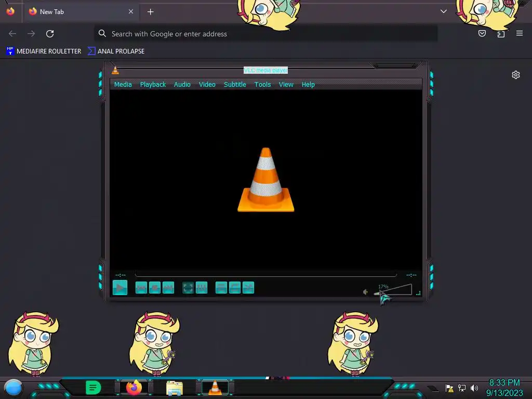Open File Explorer from the taskbar
Viewport: 532px width, 399px height.
pyautogui.click(x=175, y=388)
